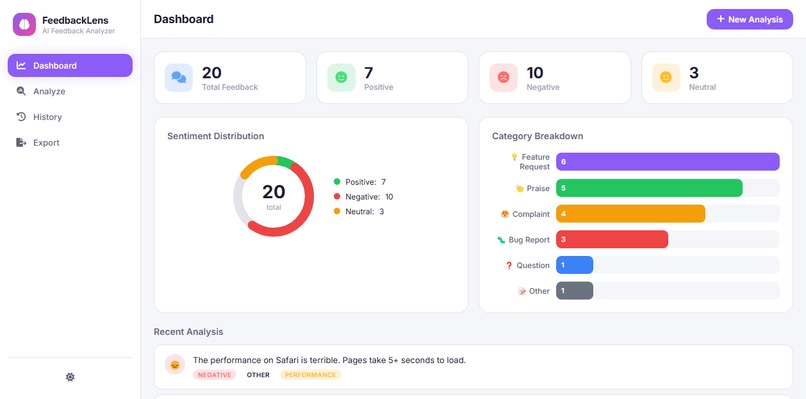
Task: Click the "Sentiment Distribution" heading
Action: (x=215, y=136)
